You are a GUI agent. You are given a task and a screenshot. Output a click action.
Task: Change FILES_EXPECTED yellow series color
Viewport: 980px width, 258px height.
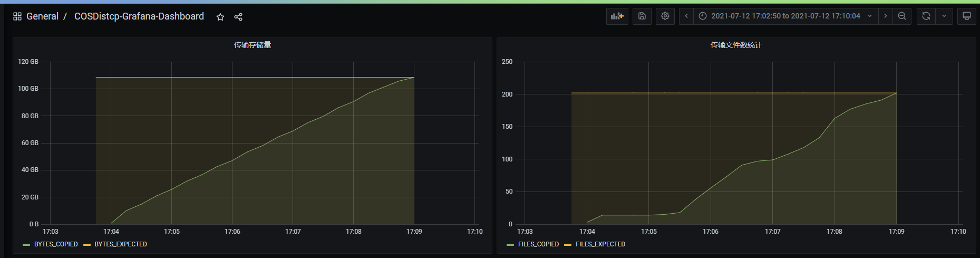click(568, 245)
